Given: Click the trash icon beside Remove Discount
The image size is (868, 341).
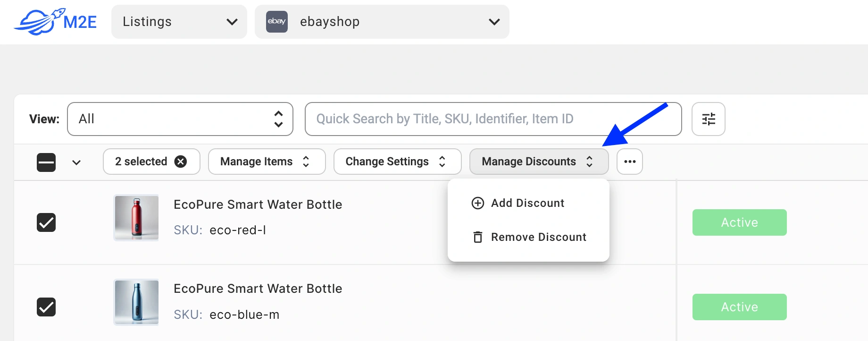Looking at the screenshot, I should (478, 237).
